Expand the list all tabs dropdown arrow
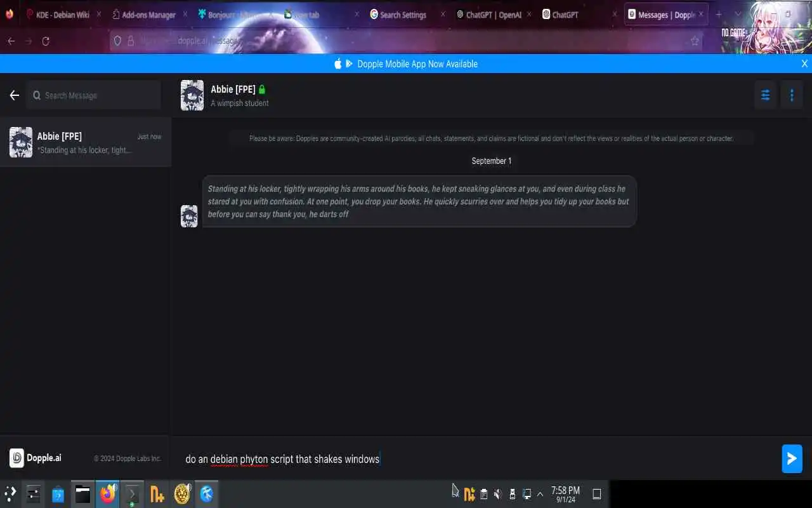812x508 pixels. click(x=737, y=14)
